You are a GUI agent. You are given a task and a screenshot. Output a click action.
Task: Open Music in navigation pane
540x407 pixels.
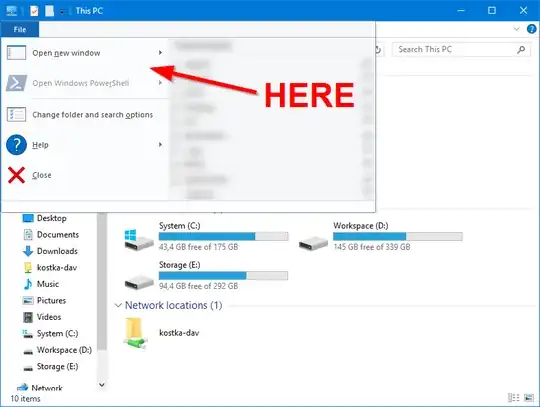[48, 284]
